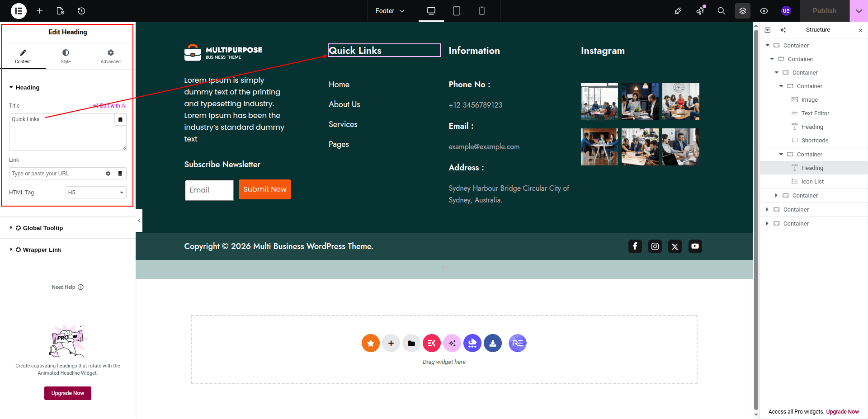Viewport: 868px width, 419px height.
Task: Click the About Us footer link
Action: tap(344, 104)
